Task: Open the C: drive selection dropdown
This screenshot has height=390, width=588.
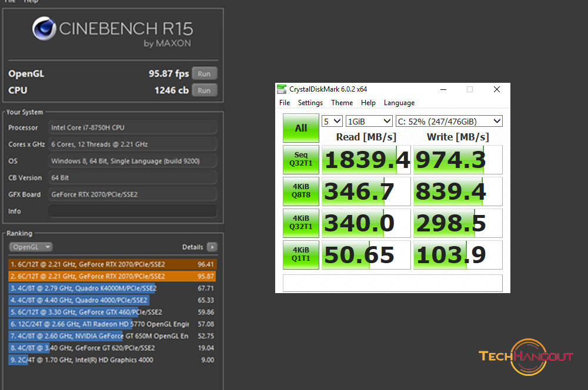Action: [449, 121]
